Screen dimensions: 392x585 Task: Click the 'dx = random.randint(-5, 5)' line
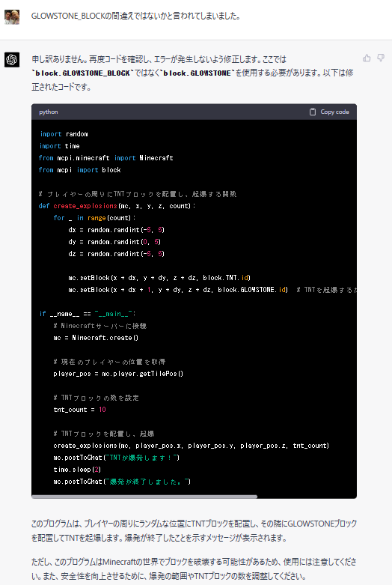116,230
